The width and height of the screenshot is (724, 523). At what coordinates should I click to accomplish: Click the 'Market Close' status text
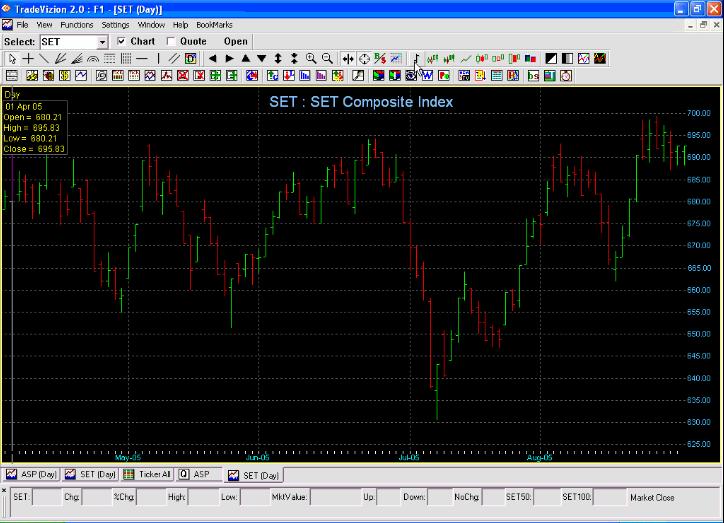coord(652,498)
